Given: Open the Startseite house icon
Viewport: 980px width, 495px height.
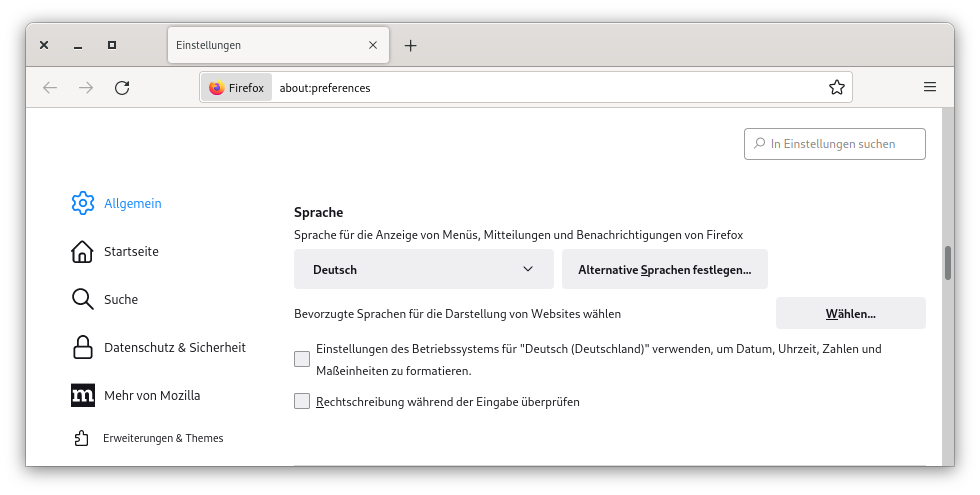Looking at the screenshot, I should (x=82, y=251).
